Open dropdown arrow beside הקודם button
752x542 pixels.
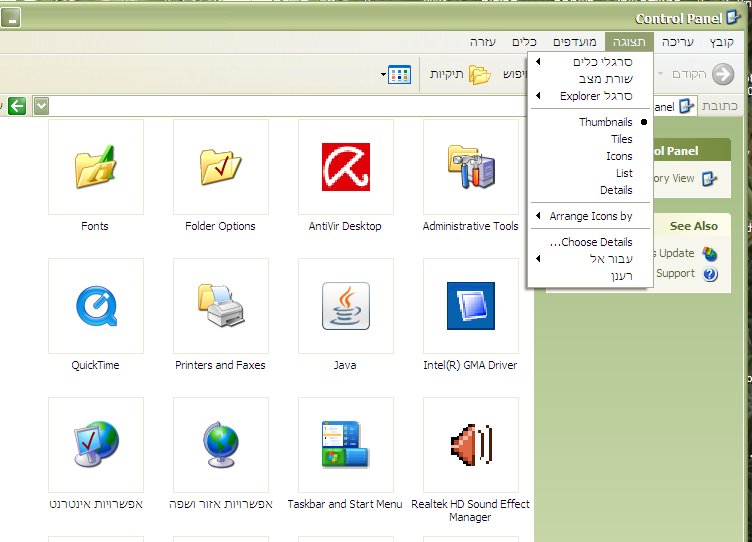pyautogui.click(x=660, y=74)
